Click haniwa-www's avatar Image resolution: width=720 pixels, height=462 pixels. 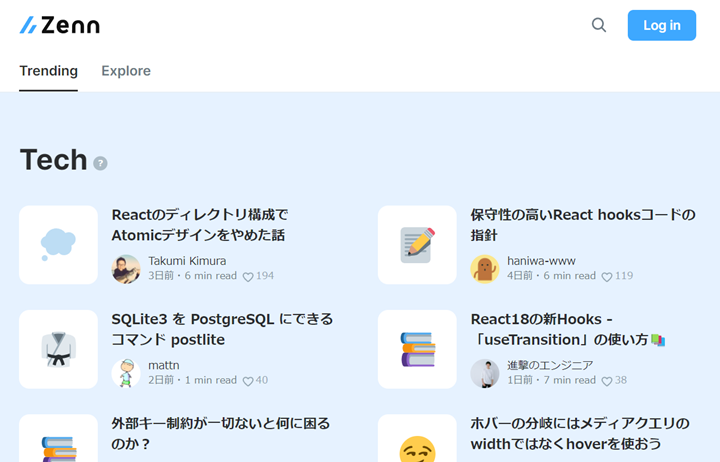484,269
